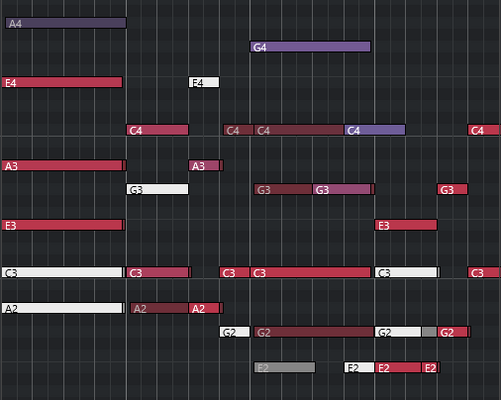This screenshot has height=400, width=501.
Task: Select the long dark maroon G2 note
Action: (314, 332)
